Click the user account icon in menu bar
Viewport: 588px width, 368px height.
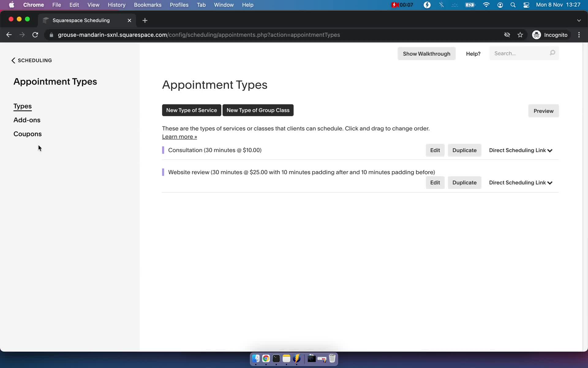[x=500, y=5]
